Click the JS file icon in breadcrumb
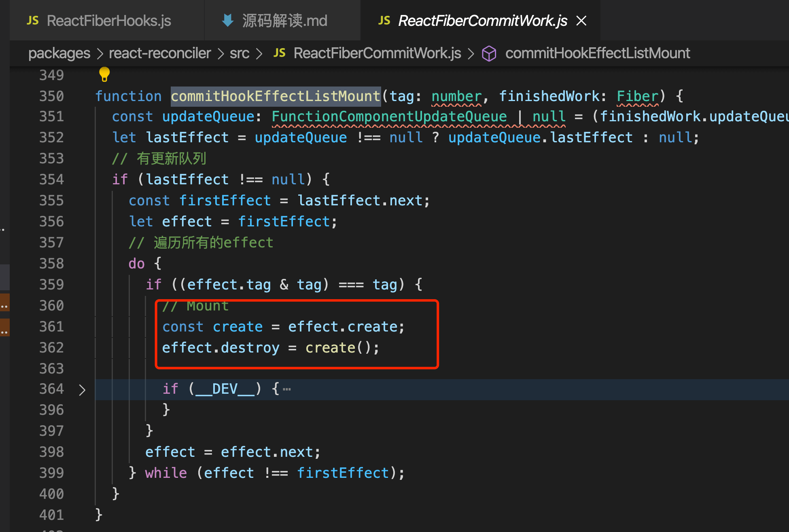This screenshot has width=789, height=532. [280, 53]
